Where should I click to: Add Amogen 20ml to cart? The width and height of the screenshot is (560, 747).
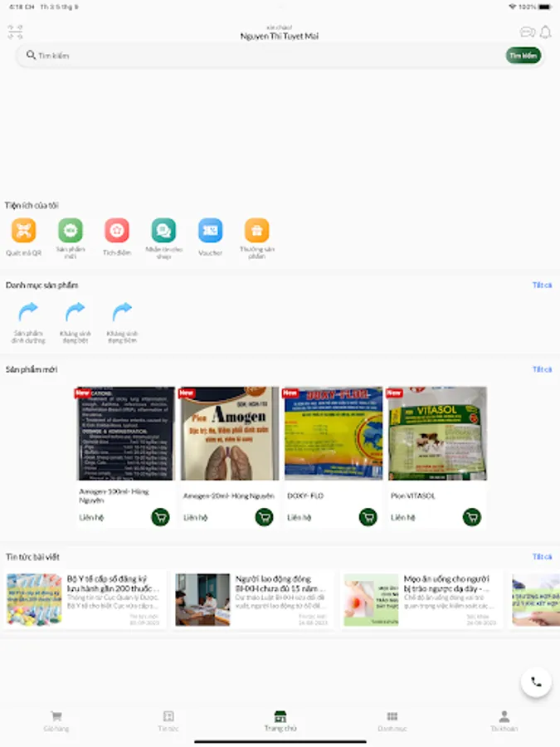click(x=265, y=517)
